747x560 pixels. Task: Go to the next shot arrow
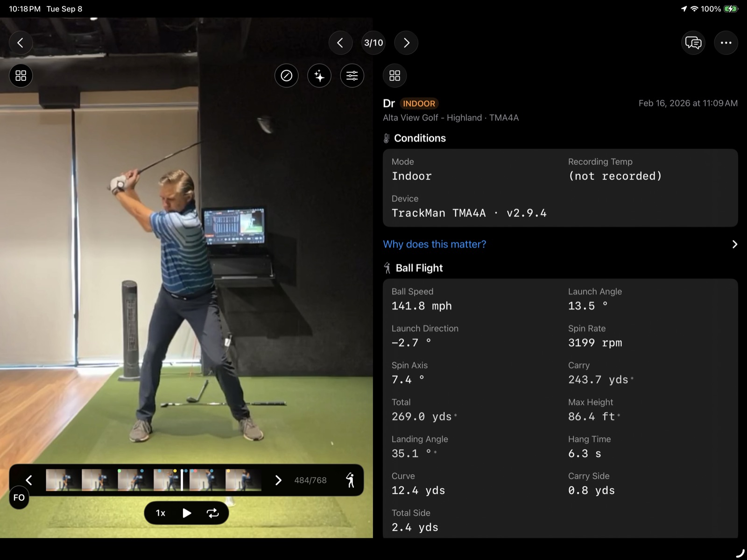coord(406,43)
